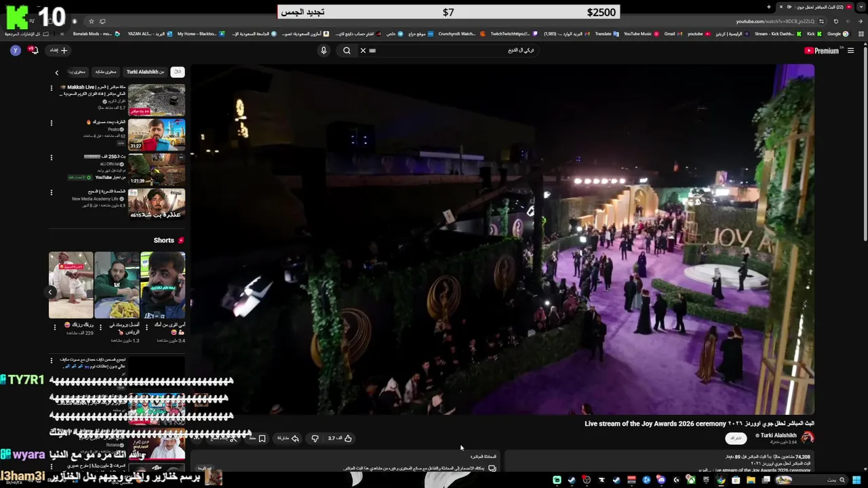The width and height of the screenshot is (868, 488).
Task: Open options menu for Makkah Live video
Action: 51,88
